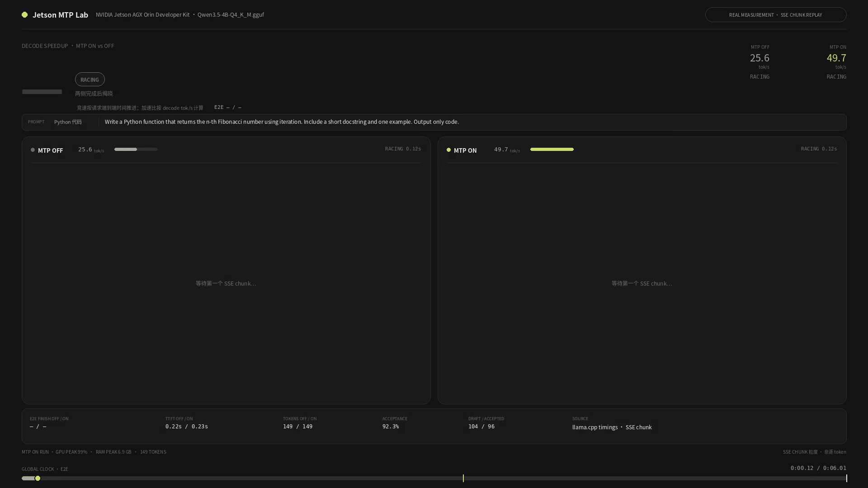Click the SSE CHUNK 粒度 footer note

815,452
